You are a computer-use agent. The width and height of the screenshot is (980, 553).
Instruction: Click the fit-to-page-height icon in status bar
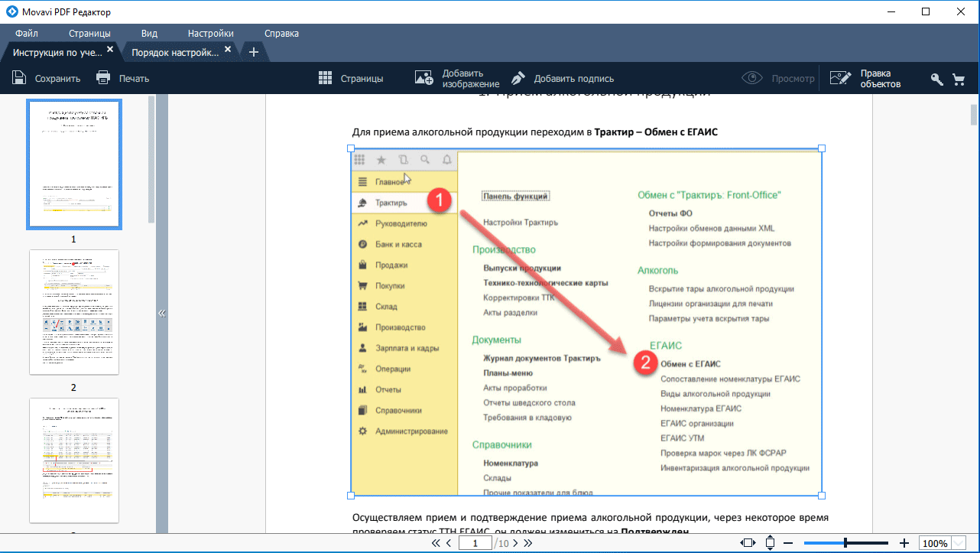[770, 543]
